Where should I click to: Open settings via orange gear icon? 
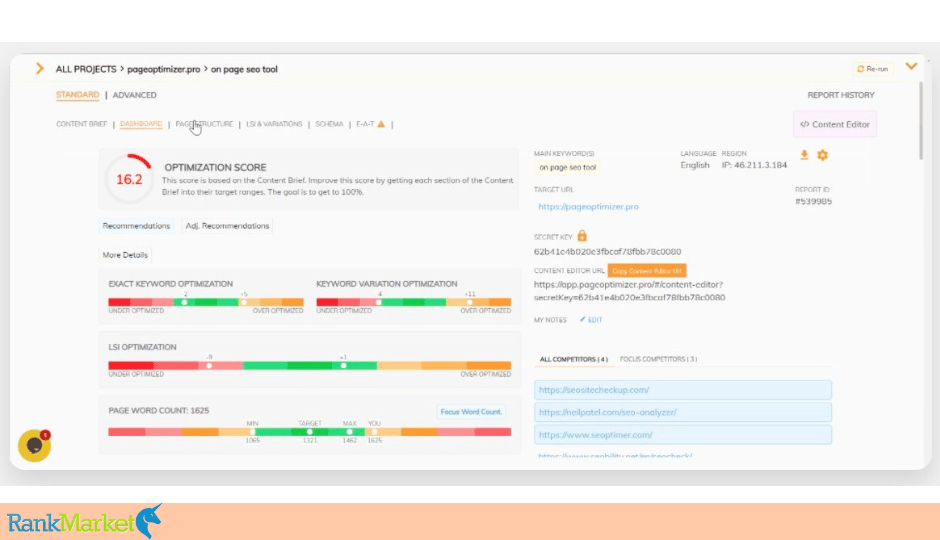(x=822, y=155)
